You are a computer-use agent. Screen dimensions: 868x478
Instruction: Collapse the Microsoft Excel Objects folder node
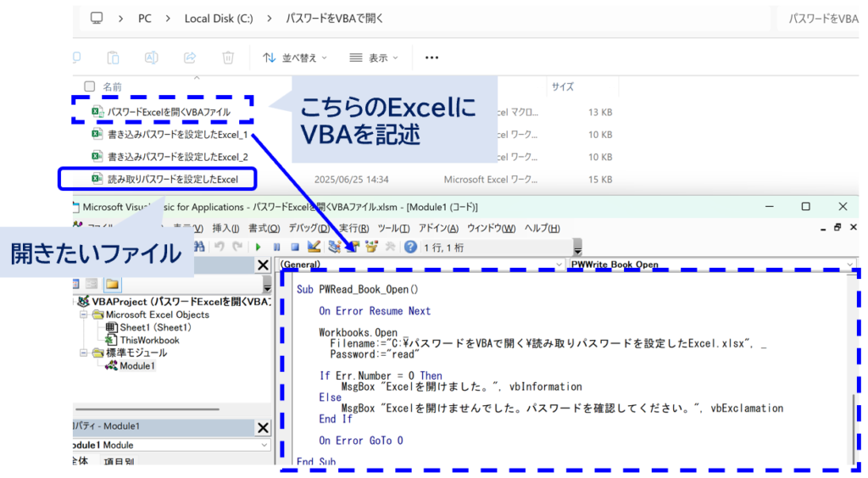tap(84, 314)
